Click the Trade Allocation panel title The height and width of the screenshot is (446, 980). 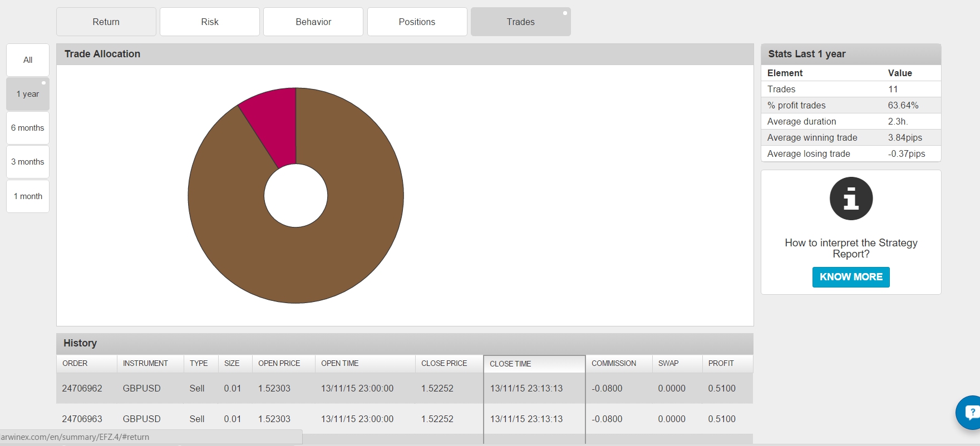[102, 54]
